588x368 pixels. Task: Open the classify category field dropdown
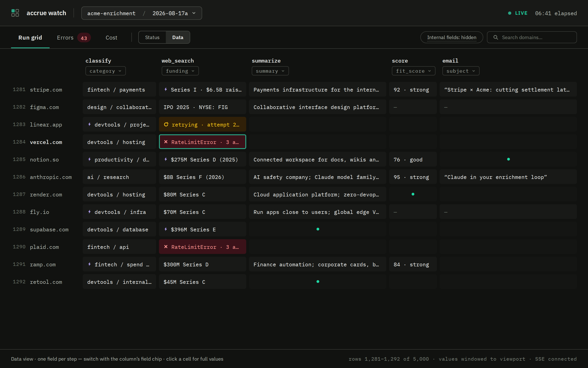pos(105,71)
